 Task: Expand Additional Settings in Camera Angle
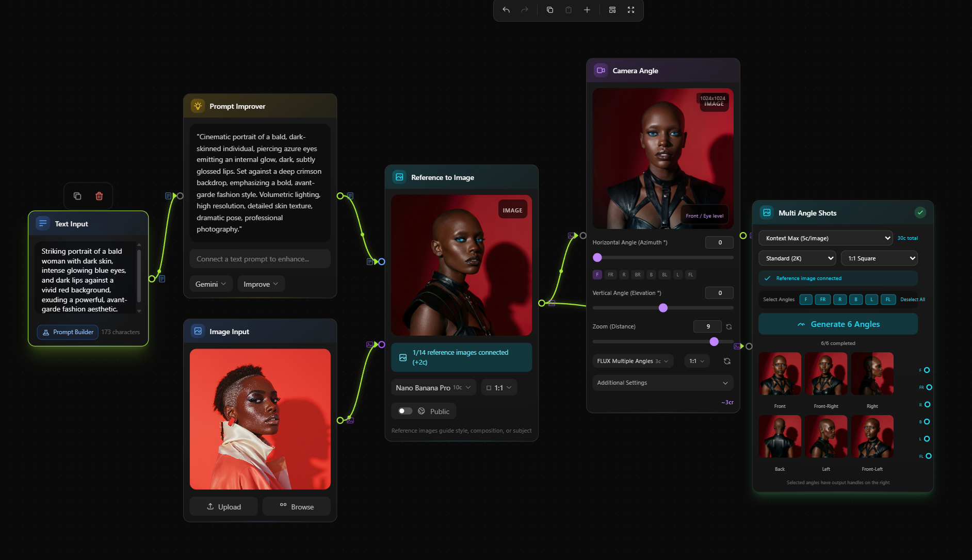coord(662,383)
